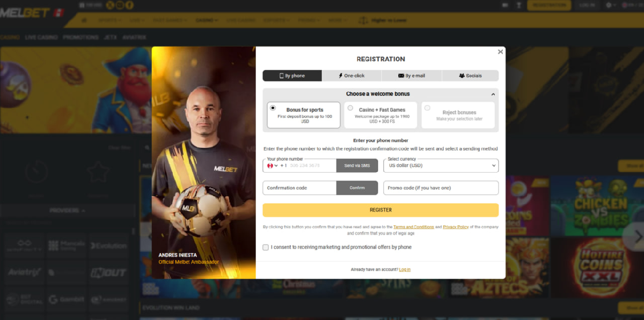Viewport: 644px width, 320px height.
Task: Click the yellow REGISTER button
Action: click(x=380, y=210)
